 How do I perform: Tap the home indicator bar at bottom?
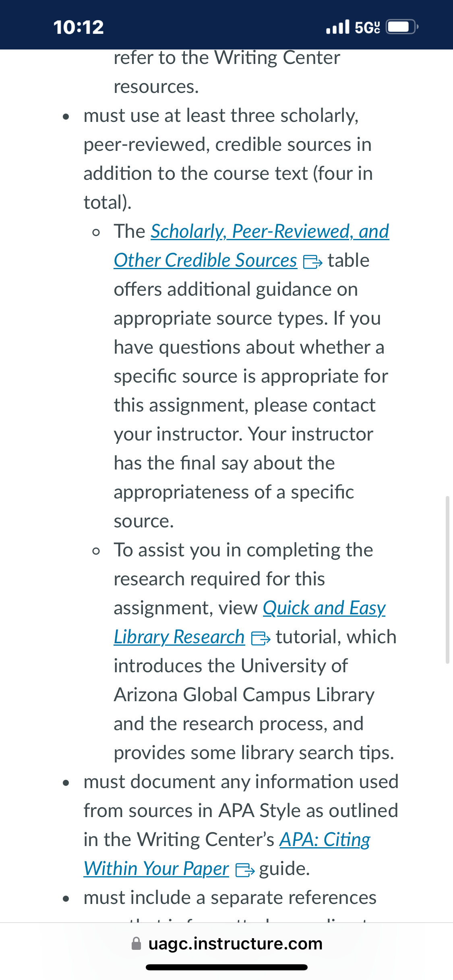pyautogui.click(x=227, y=967)
